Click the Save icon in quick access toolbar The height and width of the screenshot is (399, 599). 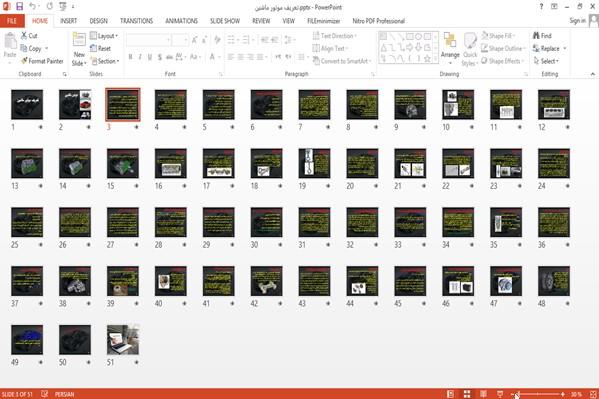click(x=19, y=6)
